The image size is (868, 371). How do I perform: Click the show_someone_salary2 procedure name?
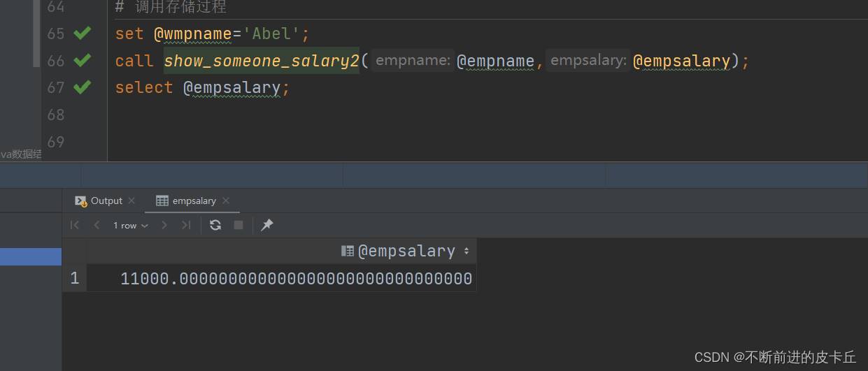pyautogui.click(x=261, y=61)
